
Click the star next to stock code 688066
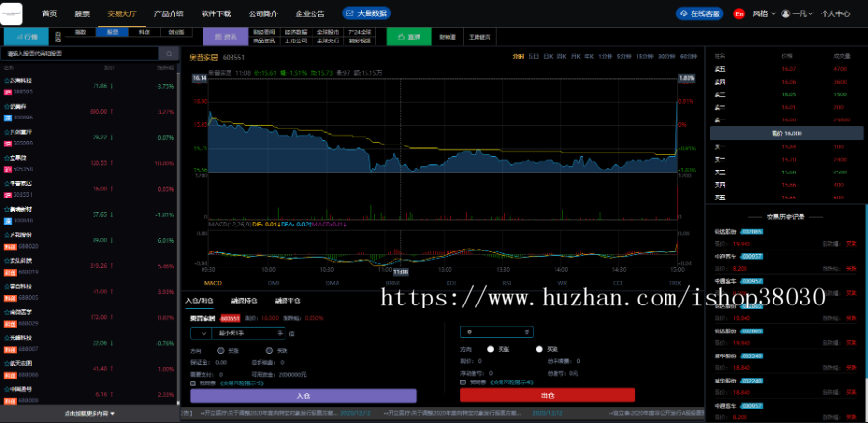7,364
